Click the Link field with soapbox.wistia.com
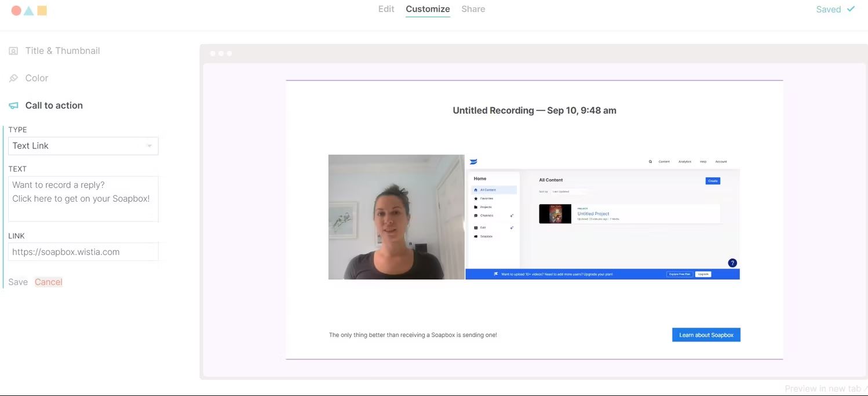Screen dimensions: 868x396 coord(83,252)
